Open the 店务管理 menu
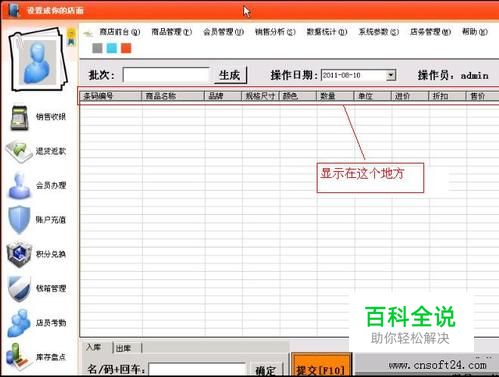Viewport: 499px width, 377px height. [x=430, y=32]
